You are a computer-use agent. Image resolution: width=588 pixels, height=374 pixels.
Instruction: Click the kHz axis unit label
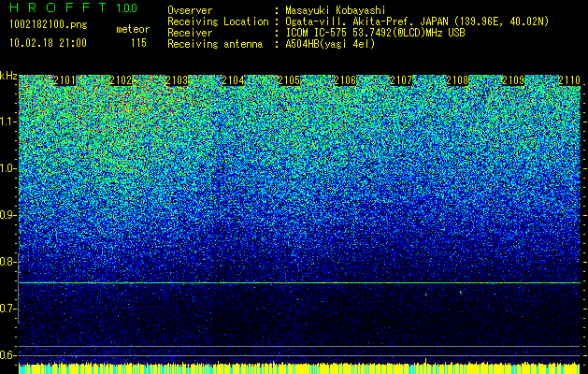[8, 76]
